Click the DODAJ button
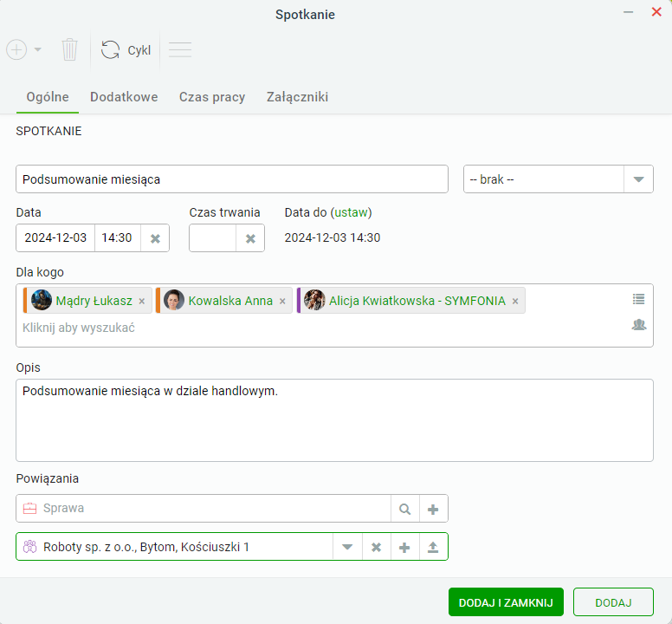The image size is (672, 624). point(613,602)
